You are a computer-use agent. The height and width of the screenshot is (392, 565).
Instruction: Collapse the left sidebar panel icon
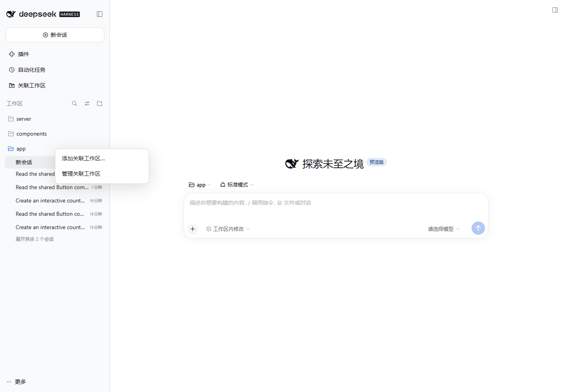[100, 14]
